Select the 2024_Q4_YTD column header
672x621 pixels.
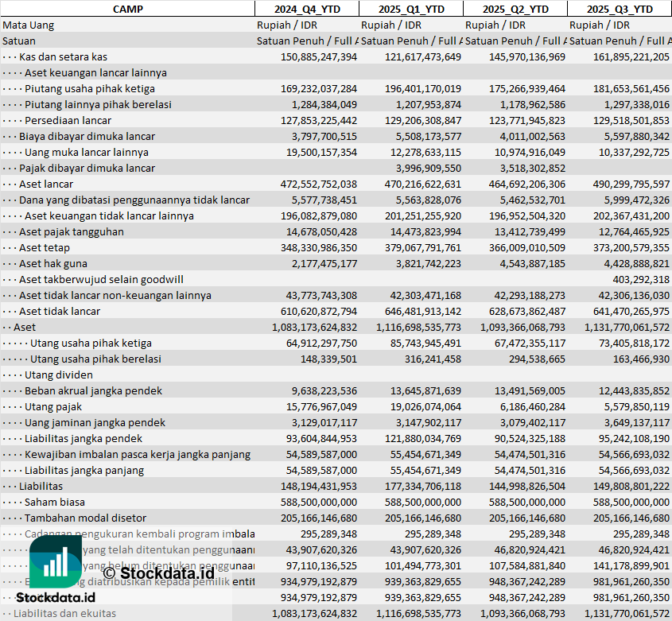pyautogui.click(x=306, y=9)
